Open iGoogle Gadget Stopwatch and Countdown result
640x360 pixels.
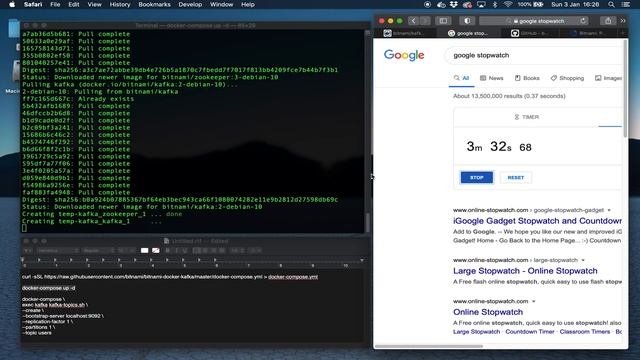(x=538, y=221)
